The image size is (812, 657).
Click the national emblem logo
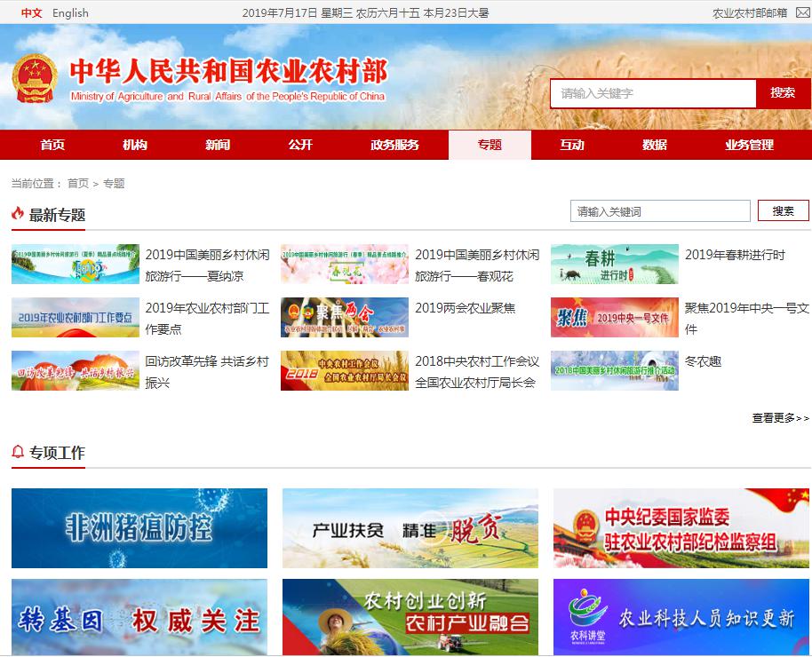(x=35, y=79)
